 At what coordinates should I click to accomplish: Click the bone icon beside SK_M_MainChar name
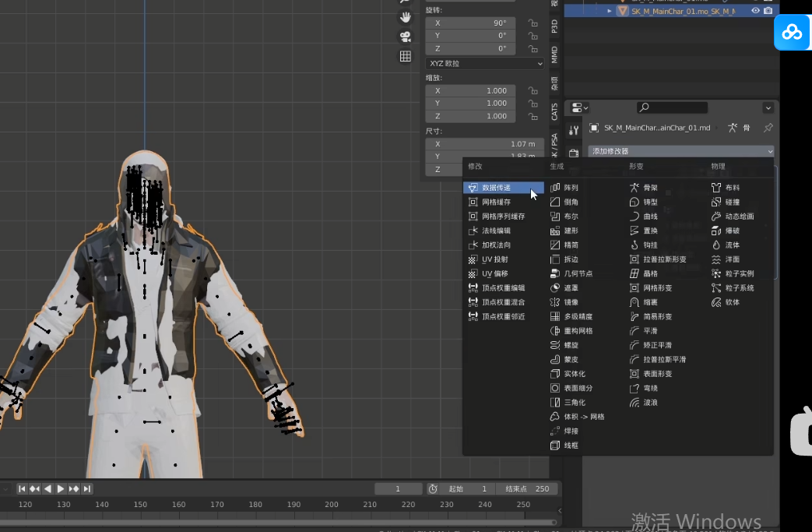745,128
